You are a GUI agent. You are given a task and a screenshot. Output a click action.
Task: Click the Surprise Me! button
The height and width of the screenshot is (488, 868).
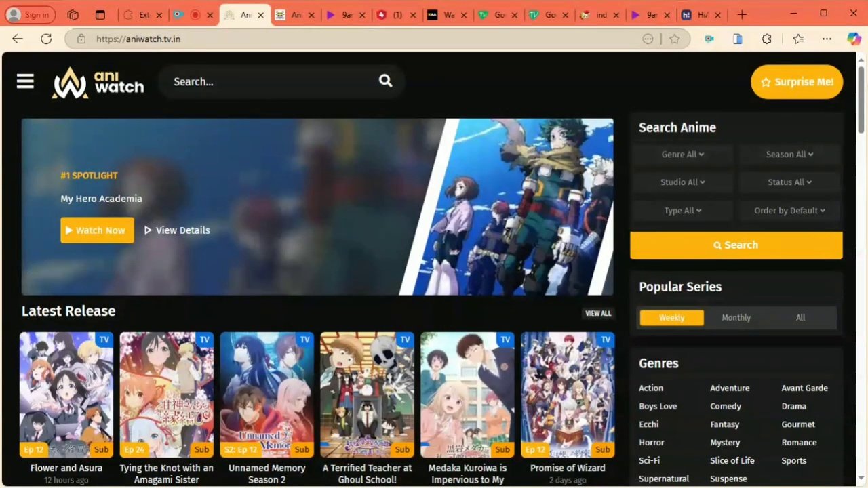point(797,82)
